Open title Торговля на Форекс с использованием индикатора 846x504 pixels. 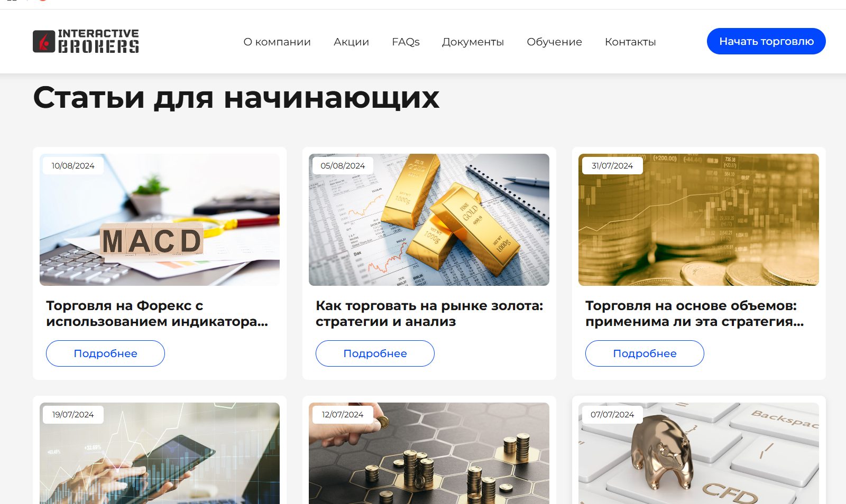point(157,313)
